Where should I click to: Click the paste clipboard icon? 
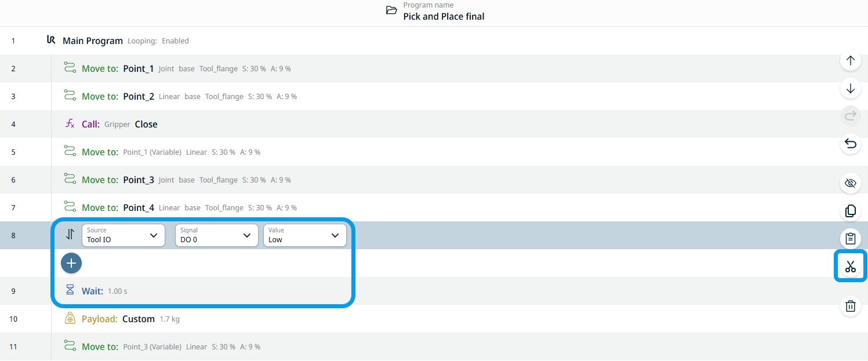(x=850, y=239)
